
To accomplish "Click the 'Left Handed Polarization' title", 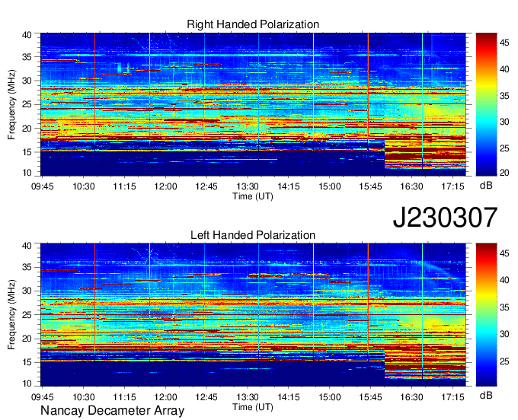I will (x=253, y=235).
